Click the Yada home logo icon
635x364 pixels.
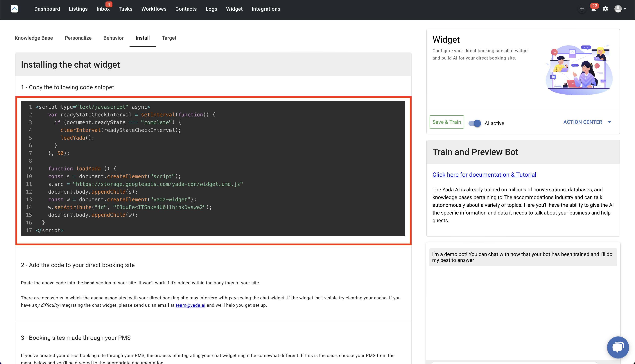click(14, 9)
